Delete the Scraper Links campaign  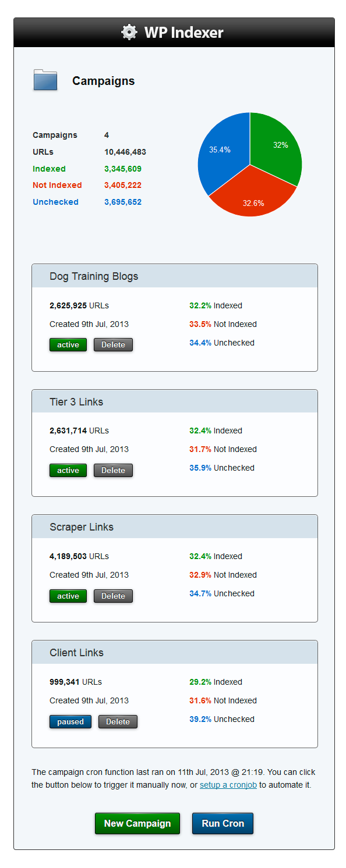coord(113,596)
